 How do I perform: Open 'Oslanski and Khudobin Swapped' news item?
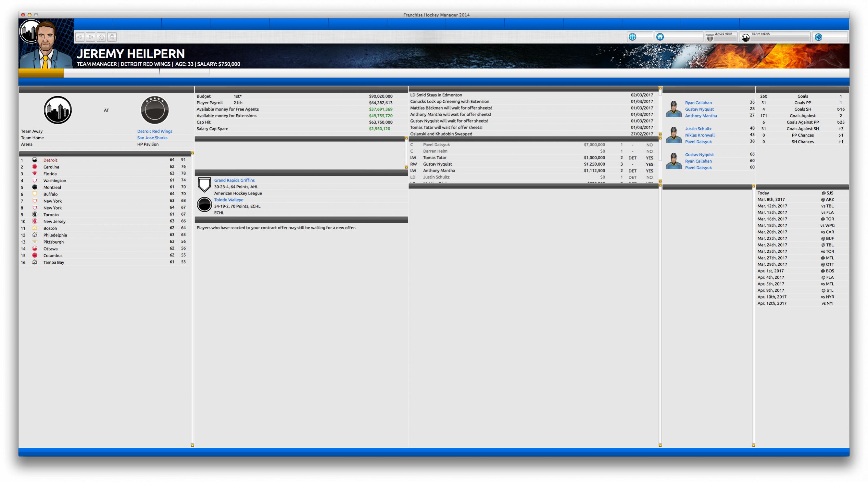coord(441,134)
